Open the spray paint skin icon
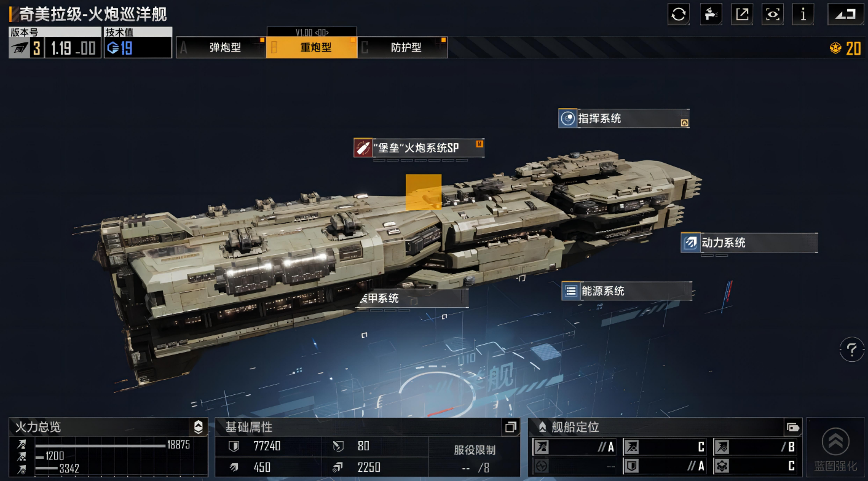868x481 pixels. point(711,14)
